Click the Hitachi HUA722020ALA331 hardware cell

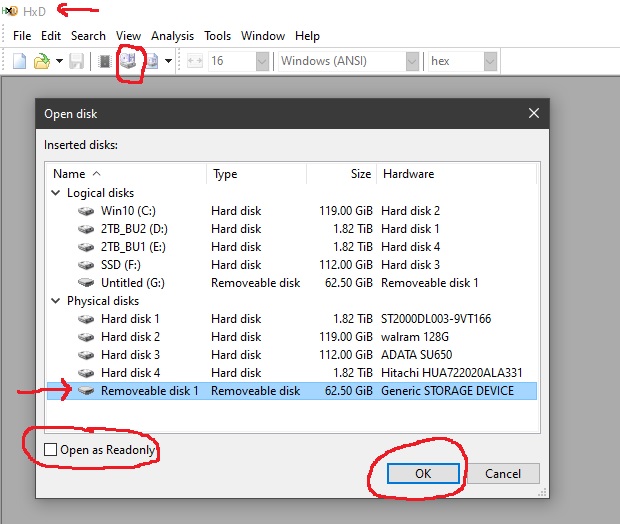452,373
